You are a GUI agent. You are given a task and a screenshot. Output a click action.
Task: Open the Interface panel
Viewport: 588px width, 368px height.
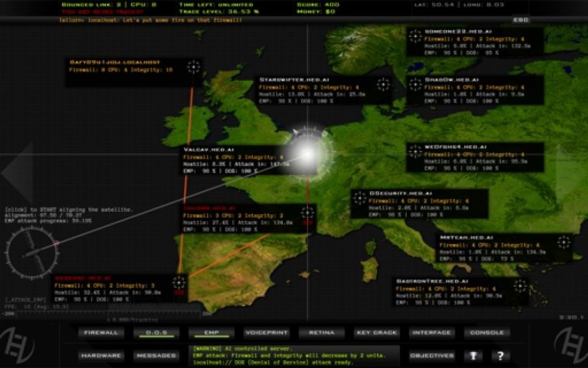pyautogui.click(x=432, y=333)
